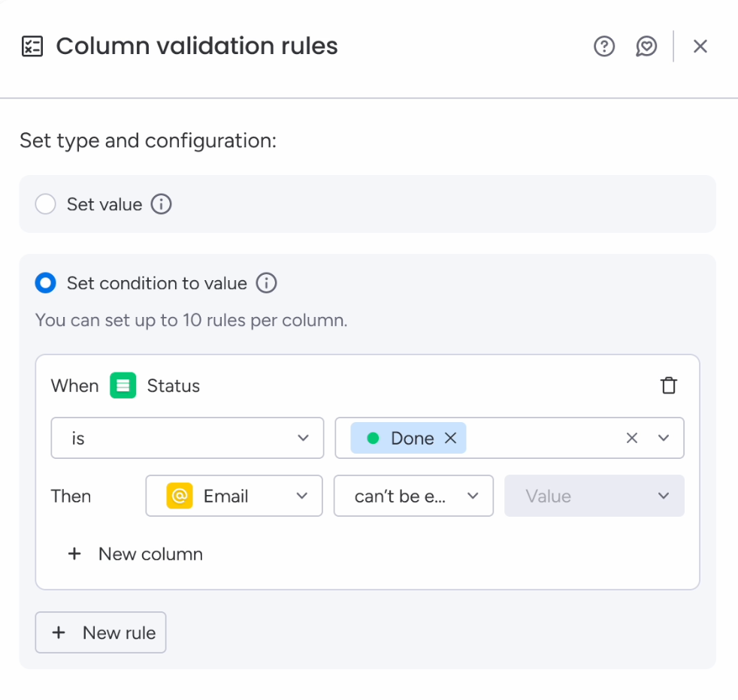Open the 'is' condition dropdown

click(x=187, y=438)
